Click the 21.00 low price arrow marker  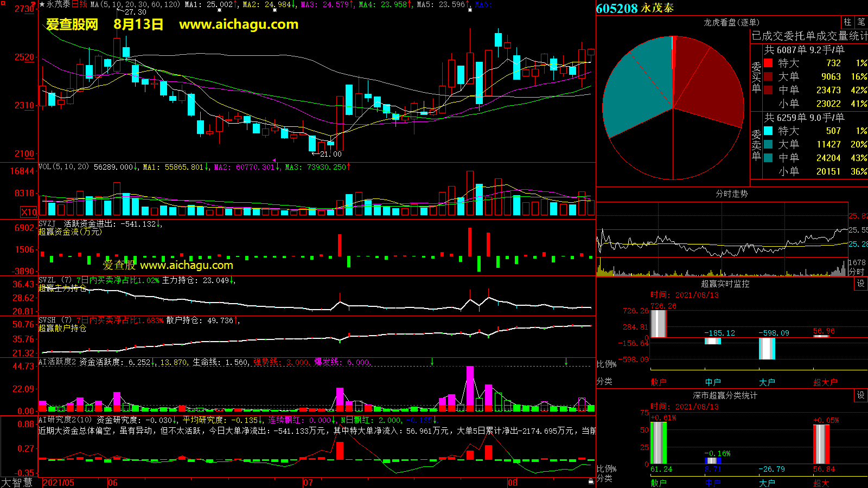tap(327, 154)
